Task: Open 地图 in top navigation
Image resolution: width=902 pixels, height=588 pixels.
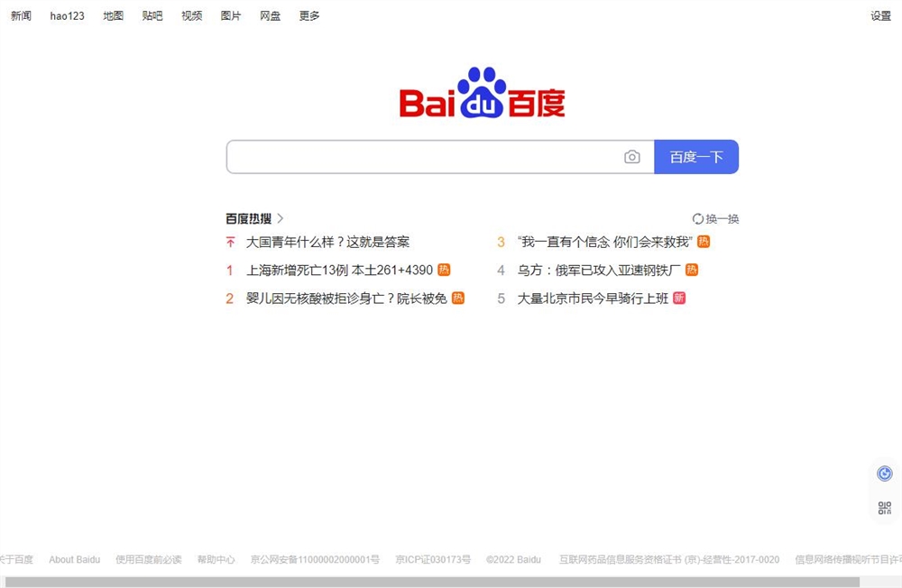Action: click(x=114, y=15)
